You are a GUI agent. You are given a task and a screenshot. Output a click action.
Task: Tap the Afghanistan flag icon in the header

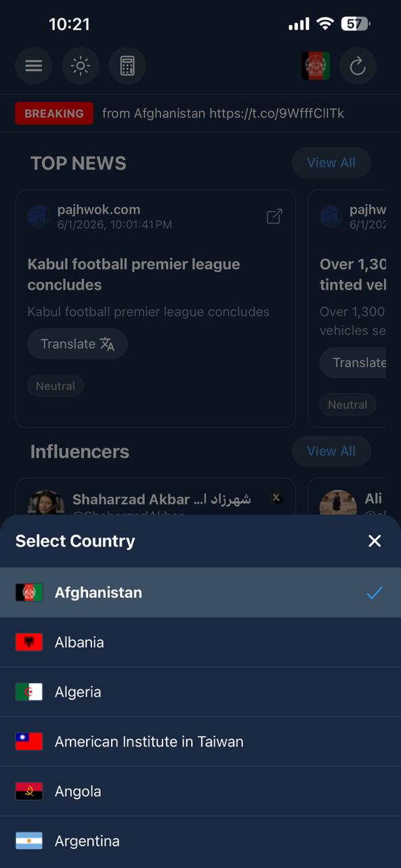(316, 66)
